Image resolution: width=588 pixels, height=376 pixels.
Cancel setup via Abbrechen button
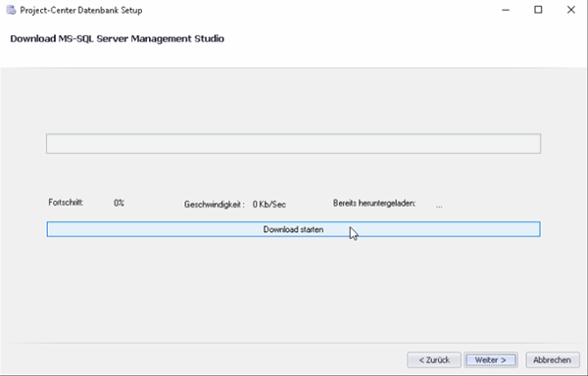(553, 360)
